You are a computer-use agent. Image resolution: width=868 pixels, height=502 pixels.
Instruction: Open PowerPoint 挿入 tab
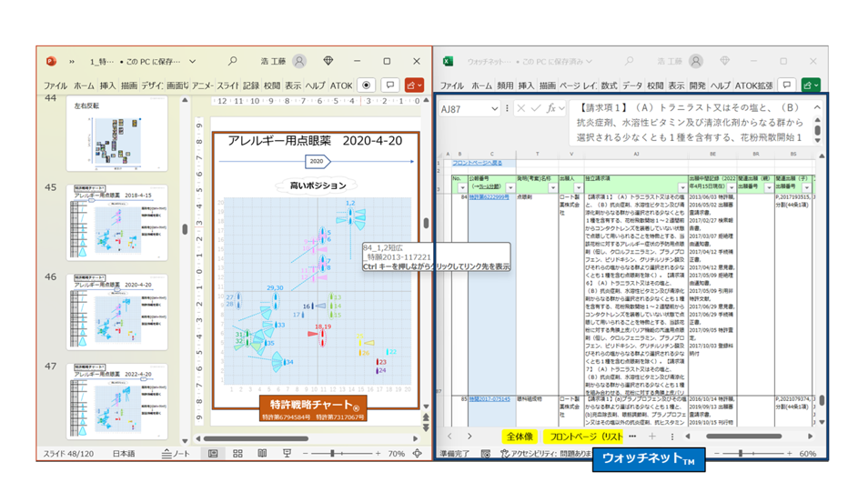107,85
